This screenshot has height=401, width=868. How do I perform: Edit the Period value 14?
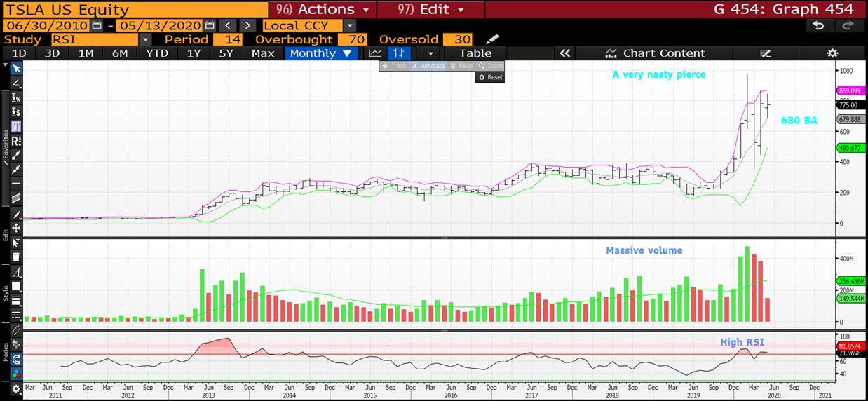tap(229, 39)
